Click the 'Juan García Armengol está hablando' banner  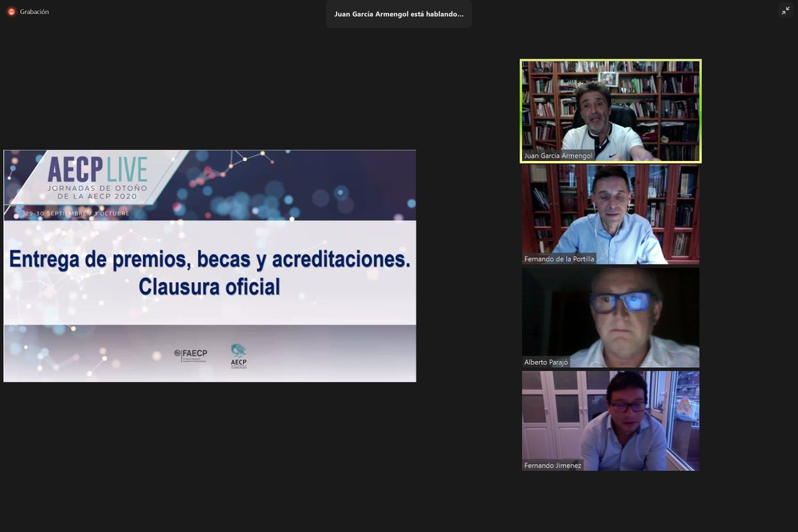(x=399, y=14)
